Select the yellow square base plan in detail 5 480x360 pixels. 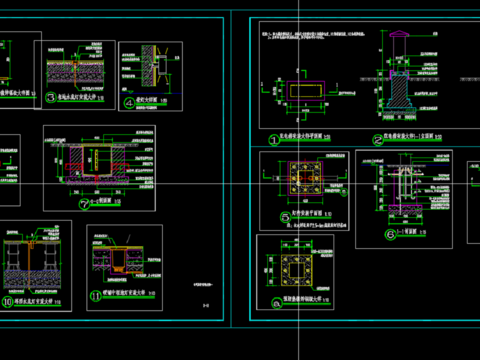tap(305, 178)
